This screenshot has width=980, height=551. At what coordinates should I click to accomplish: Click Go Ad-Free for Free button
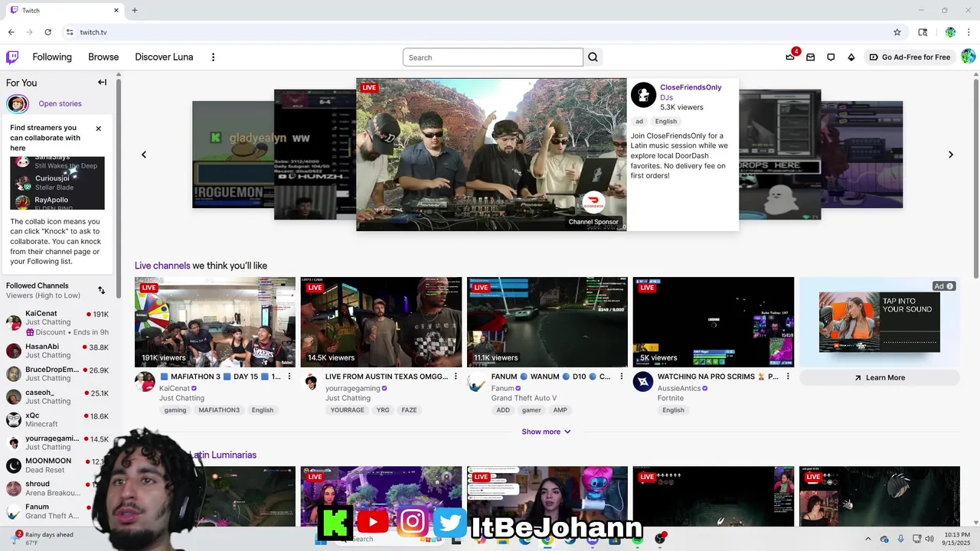910,57
